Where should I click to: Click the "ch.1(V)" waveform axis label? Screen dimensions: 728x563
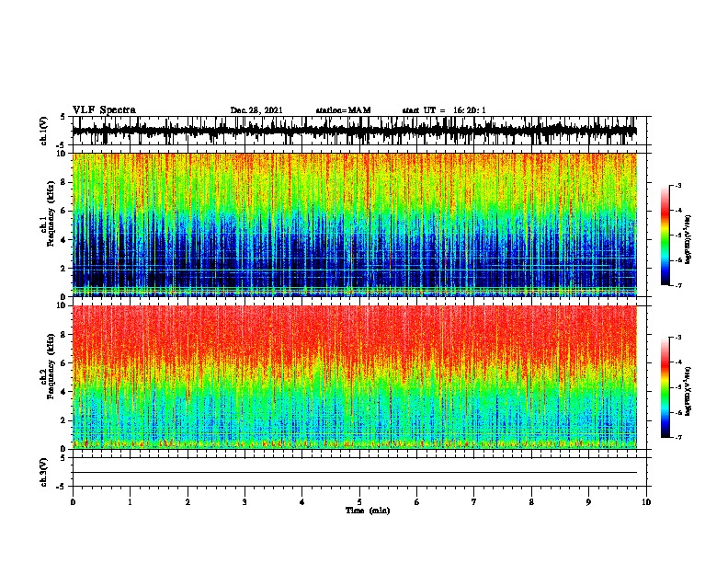(44, 131)
